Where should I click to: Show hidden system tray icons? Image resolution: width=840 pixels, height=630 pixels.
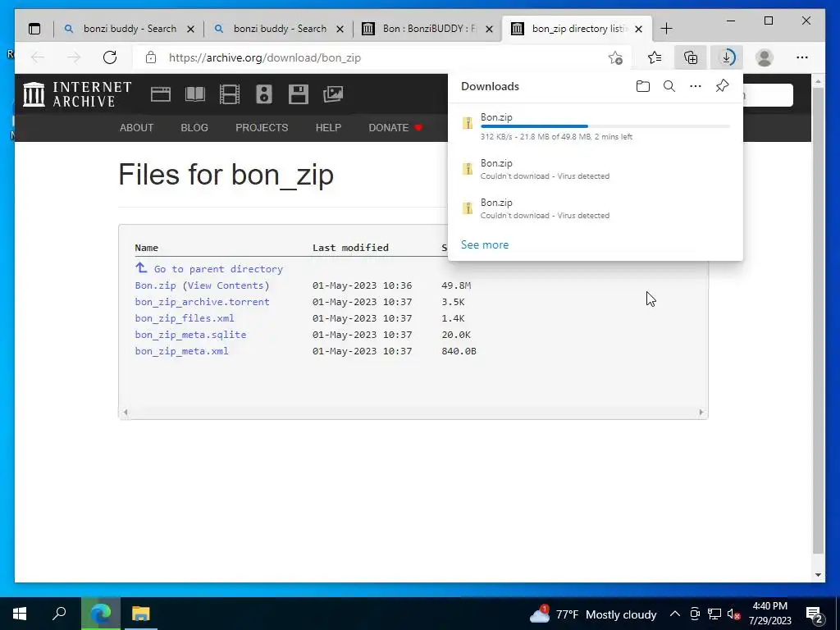675,614
